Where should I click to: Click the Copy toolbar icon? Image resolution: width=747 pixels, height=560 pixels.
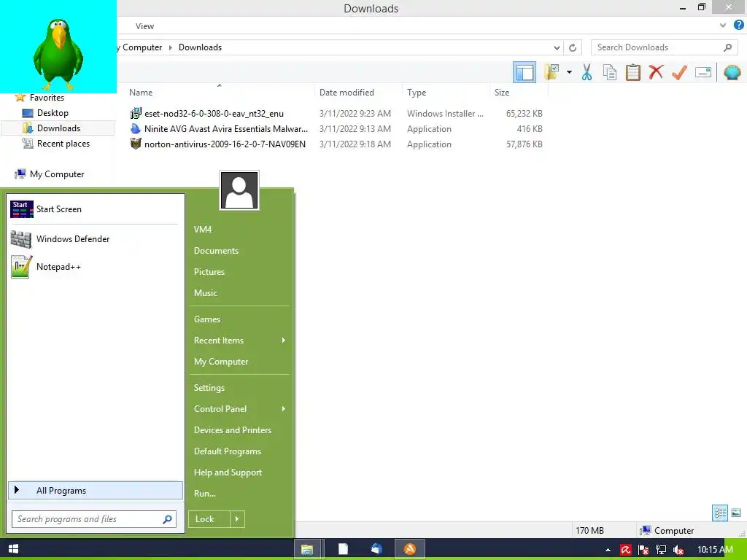click(609, 72)
